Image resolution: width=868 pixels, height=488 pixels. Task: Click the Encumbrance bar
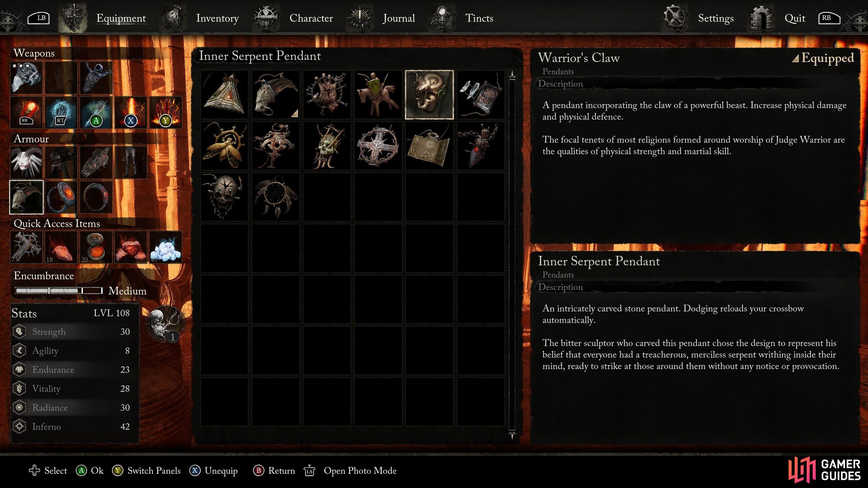59,291
